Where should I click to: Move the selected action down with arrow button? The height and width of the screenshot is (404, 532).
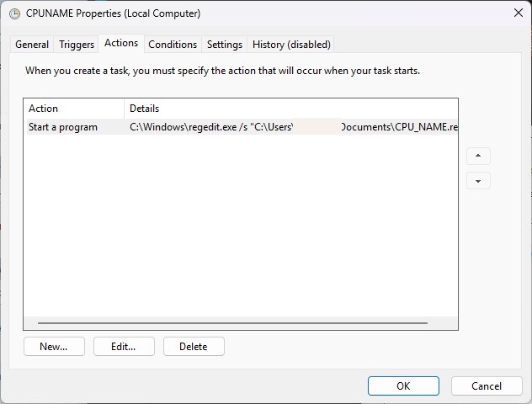pos(478,181)
